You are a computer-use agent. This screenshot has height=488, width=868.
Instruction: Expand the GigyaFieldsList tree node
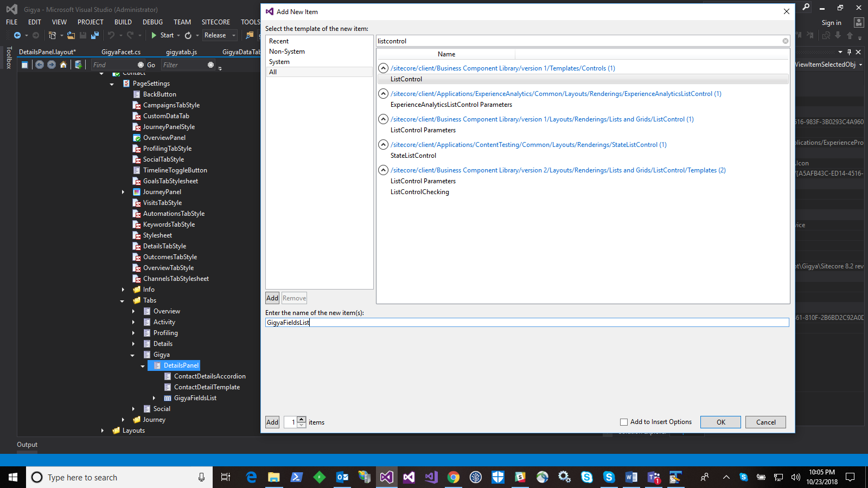tap(154, 398)
